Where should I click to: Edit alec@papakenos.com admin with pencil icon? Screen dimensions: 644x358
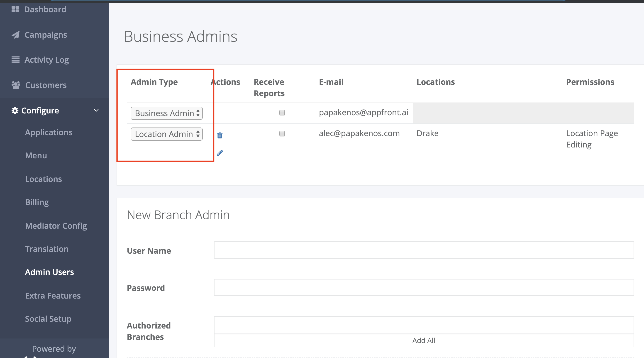tap(220, 153)
